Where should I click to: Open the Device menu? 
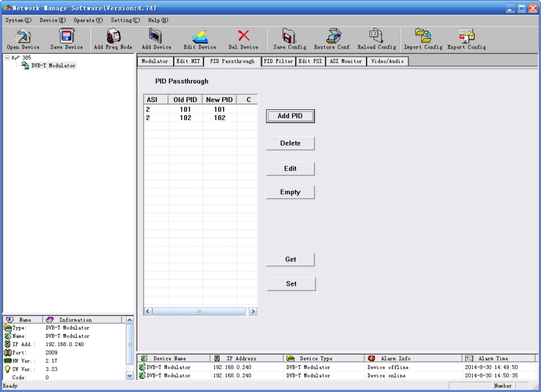pyautogui.click(x=52, y=20)
